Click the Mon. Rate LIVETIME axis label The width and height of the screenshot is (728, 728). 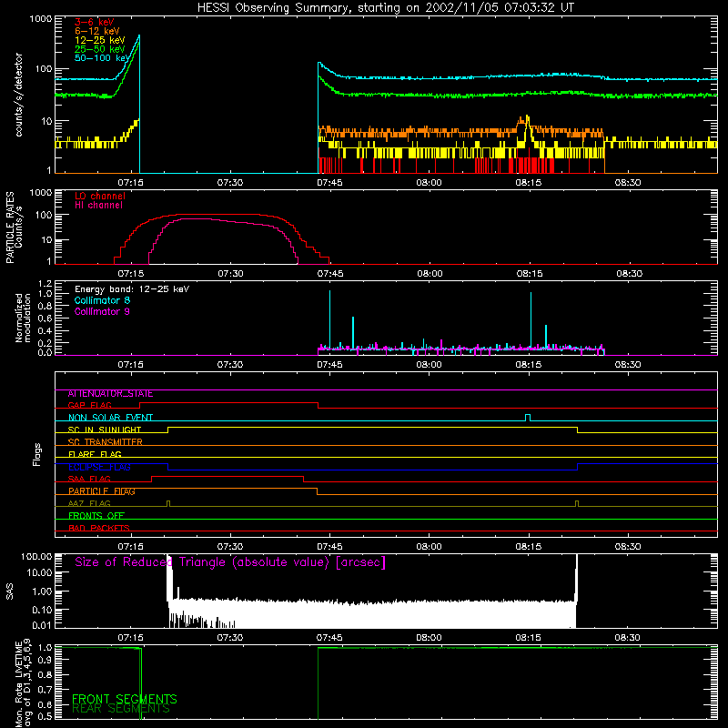tap(23, 683)
